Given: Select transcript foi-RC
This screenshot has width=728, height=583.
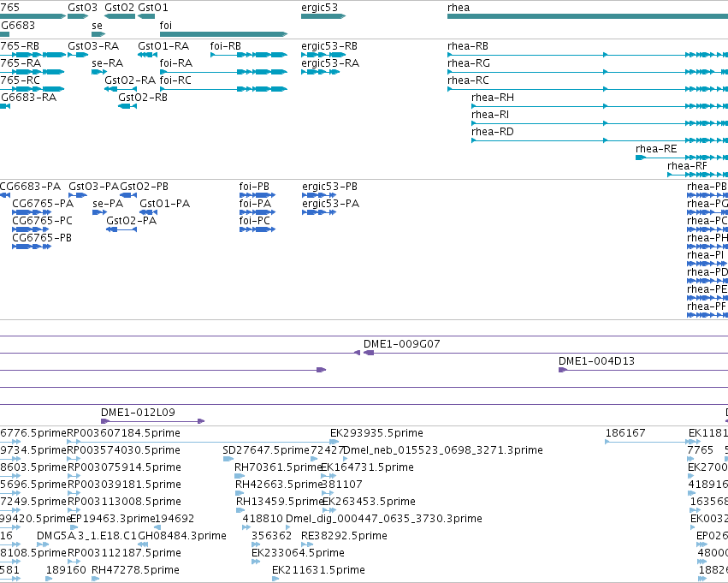Looking at the screenshot, I should [x=224, y=89].
